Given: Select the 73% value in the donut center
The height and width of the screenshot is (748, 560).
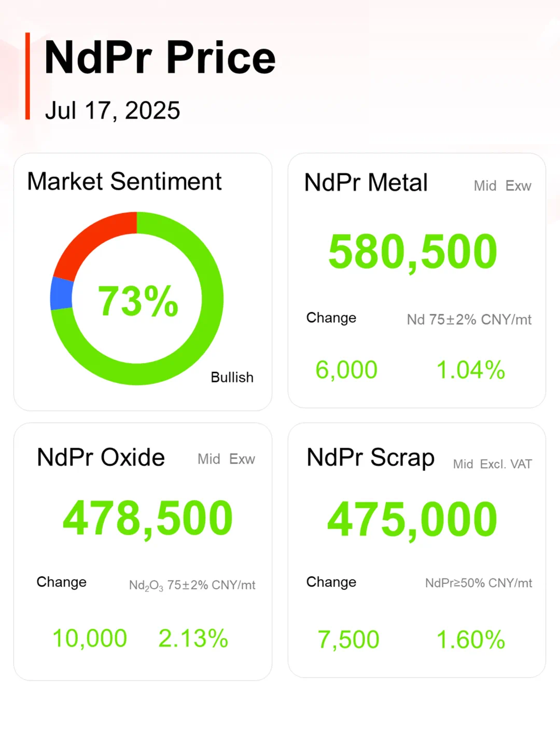Looking at the screenshot, I should pyautogui.click(x=138, y=301).
